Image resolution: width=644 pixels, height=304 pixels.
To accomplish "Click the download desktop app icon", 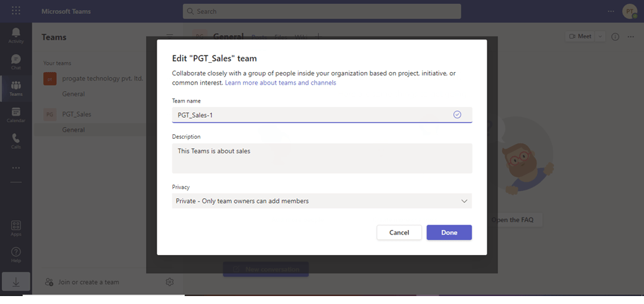I will (x=16, y=282).
